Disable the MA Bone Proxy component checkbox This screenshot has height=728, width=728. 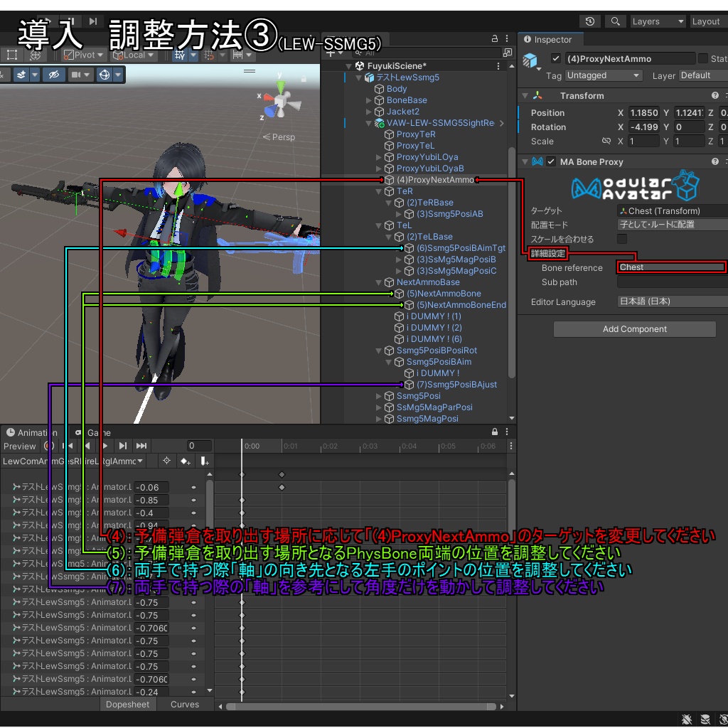[551, 161]
